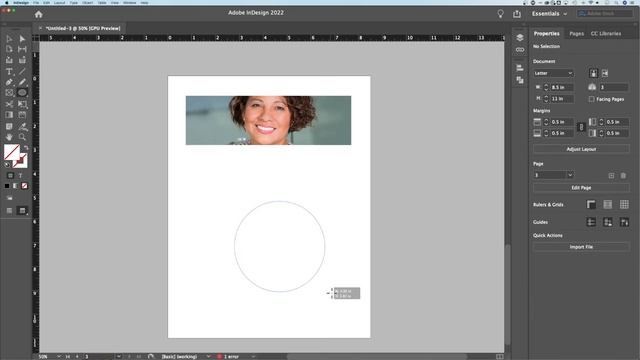Open the Letter page size dropdown

(553, 73)
